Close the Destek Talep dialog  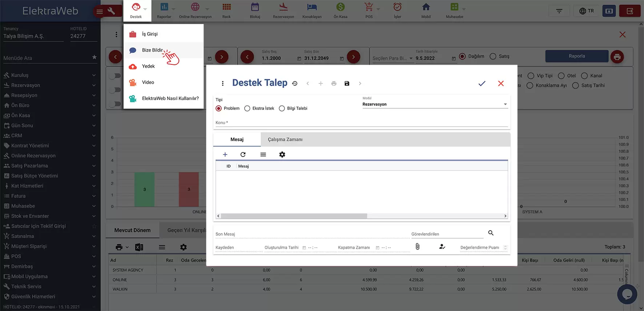pyautogui.click(x=501, y=84)
